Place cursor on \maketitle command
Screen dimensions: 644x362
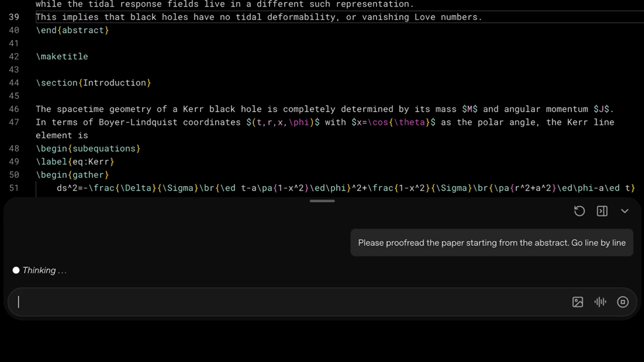62,57
